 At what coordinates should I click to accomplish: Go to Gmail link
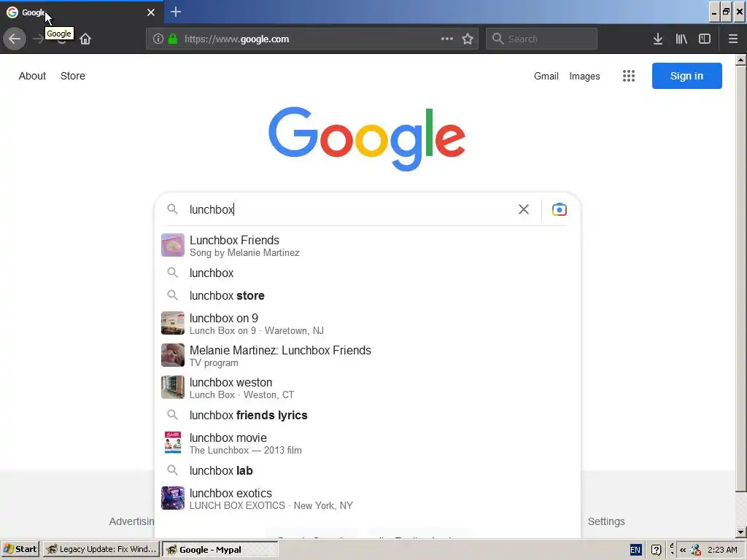tap(546, 76)
